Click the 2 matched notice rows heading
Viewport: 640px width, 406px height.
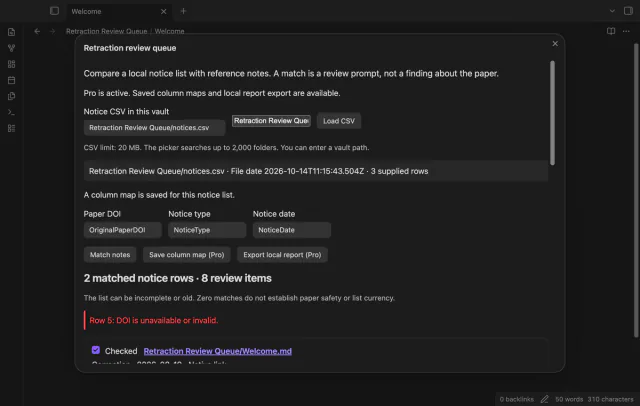coord(178,278)
